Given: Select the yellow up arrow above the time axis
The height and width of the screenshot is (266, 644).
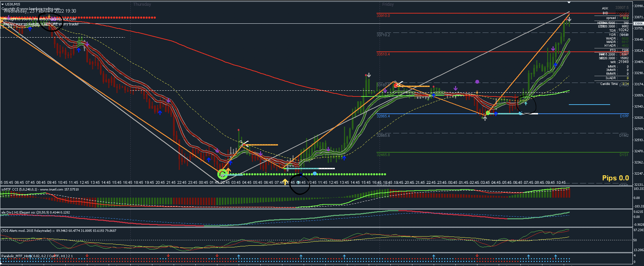Looking at the screenshot, I should tap(285, 182).
